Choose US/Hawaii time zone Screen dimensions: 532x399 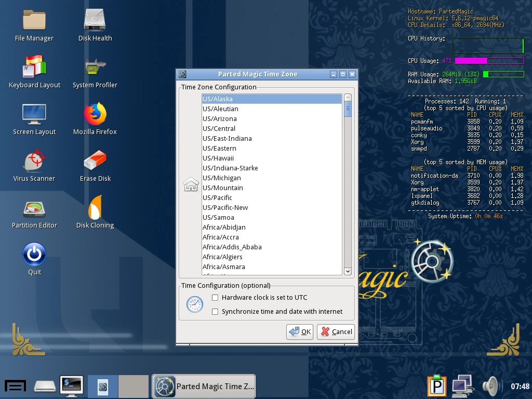272,158
